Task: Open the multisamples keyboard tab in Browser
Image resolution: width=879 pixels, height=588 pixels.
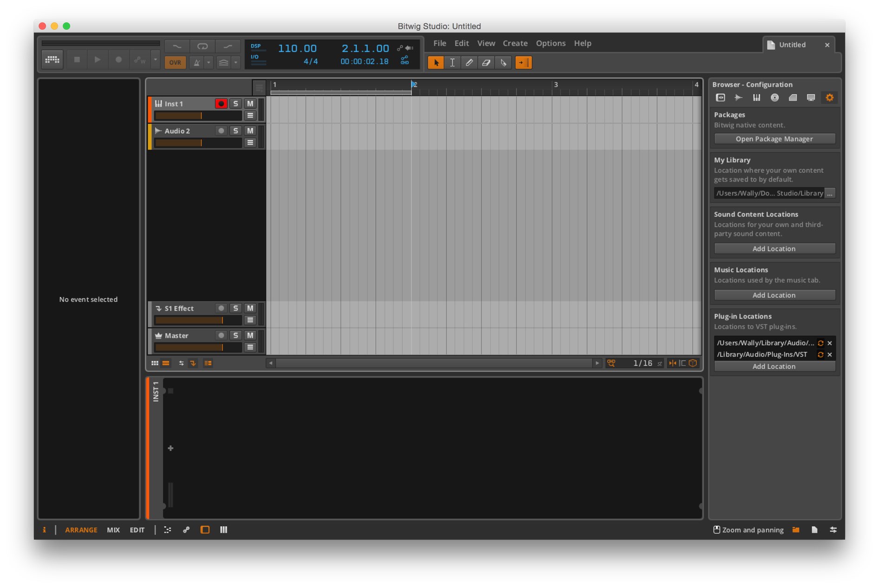Action: [757, 98]
